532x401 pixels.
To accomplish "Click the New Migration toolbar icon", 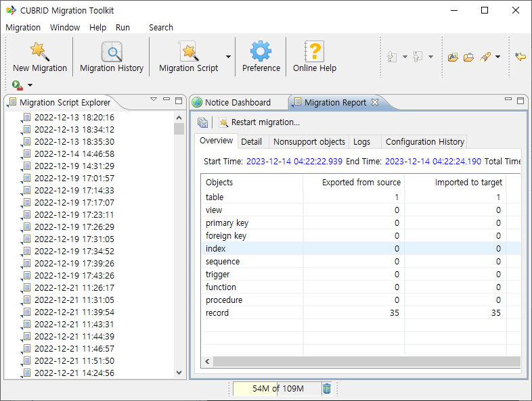I will [39, 52].
